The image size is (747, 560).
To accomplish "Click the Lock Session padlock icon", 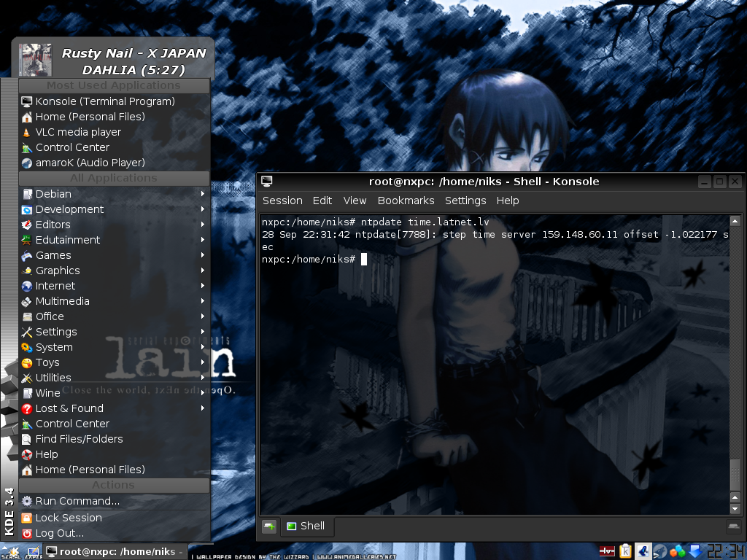I will (x=27, y=518).
